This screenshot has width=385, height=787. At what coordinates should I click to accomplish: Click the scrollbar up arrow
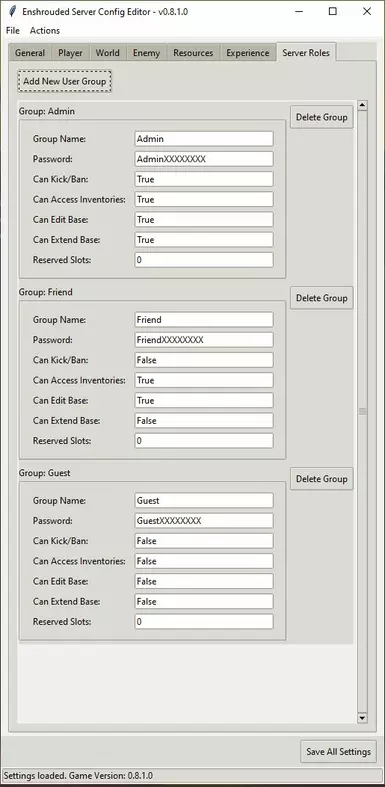click(x=362, y=105)
